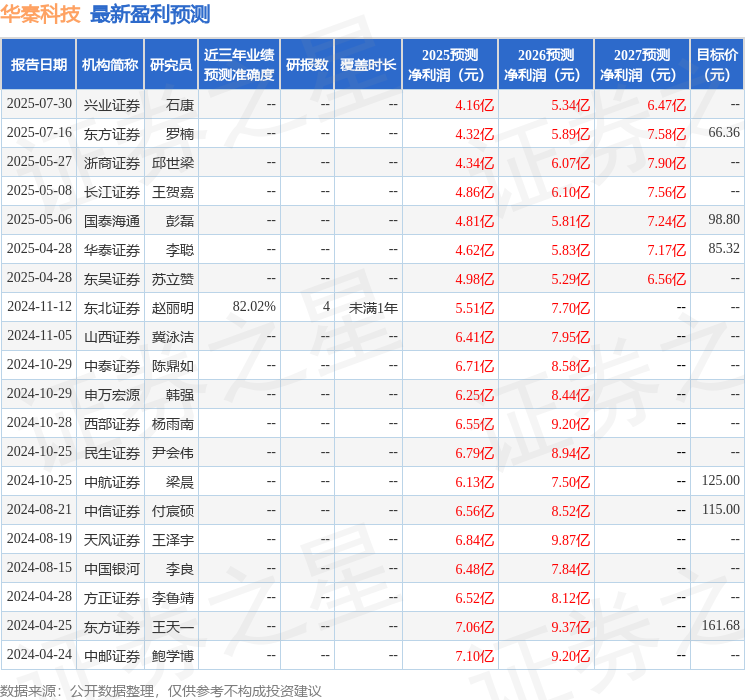This screenshot has height=700, width=745.
Task: Click the 9.87亿 forecast value
Action: click(570, 540)
